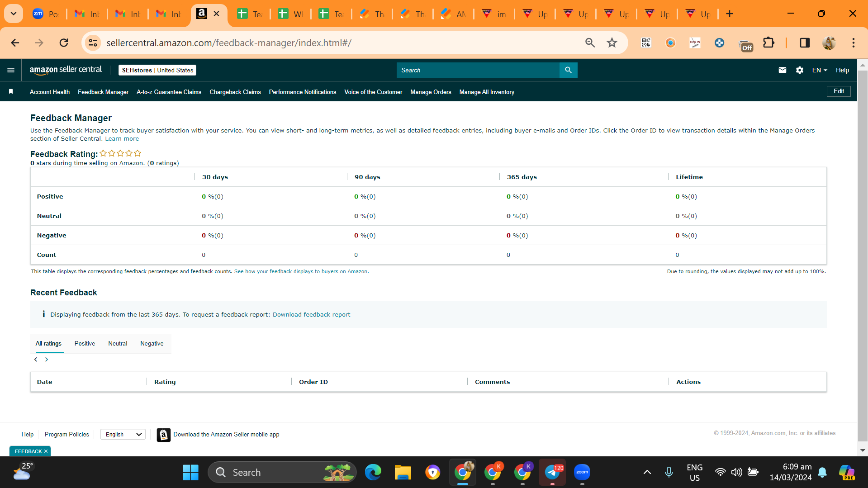Viewport: 868px width, 488px height.
Task: Open the Chrome extensions puzzle icon
Action: [x=768, y=43]
